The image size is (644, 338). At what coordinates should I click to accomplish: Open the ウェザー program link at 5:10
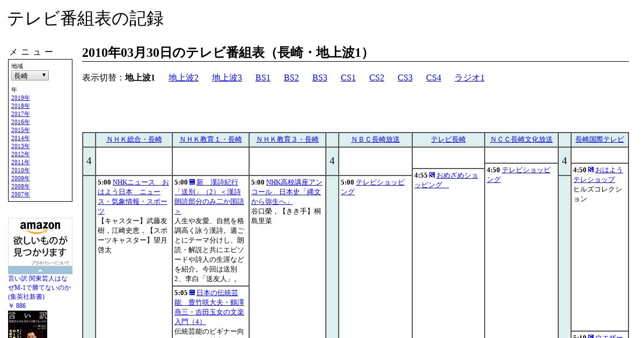[x=609, y=336]
